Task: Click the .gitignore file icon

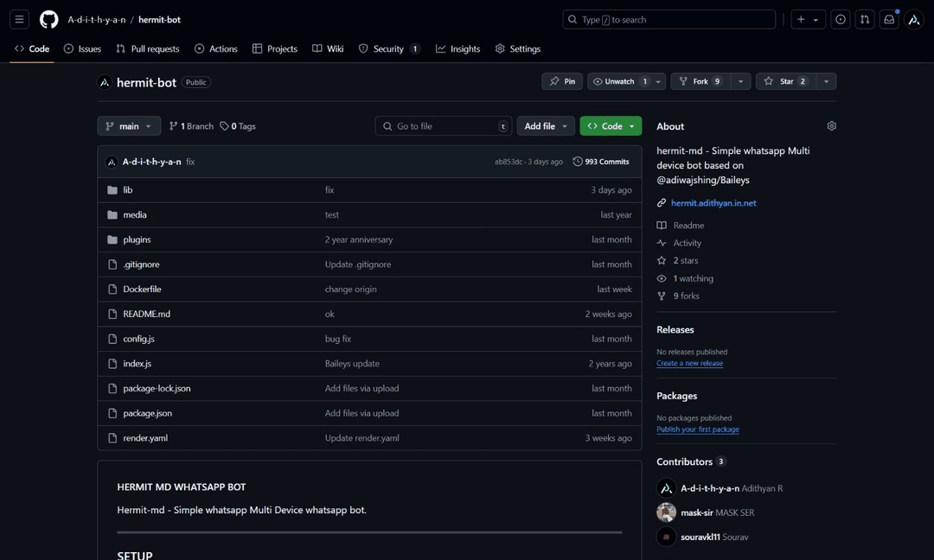Action: [112, 264]
